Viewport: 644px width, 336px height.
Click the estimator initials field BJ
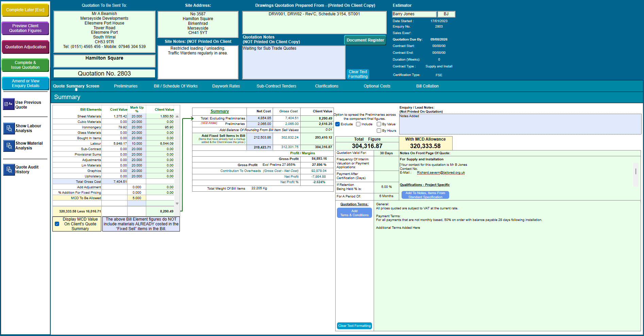(446, 14)
